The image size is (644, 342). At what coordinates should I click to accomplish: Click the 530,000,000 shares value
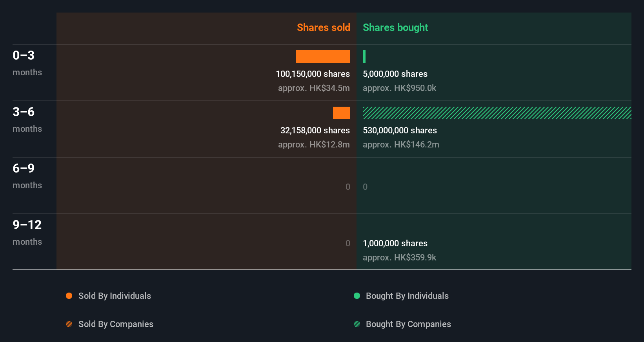400,131
